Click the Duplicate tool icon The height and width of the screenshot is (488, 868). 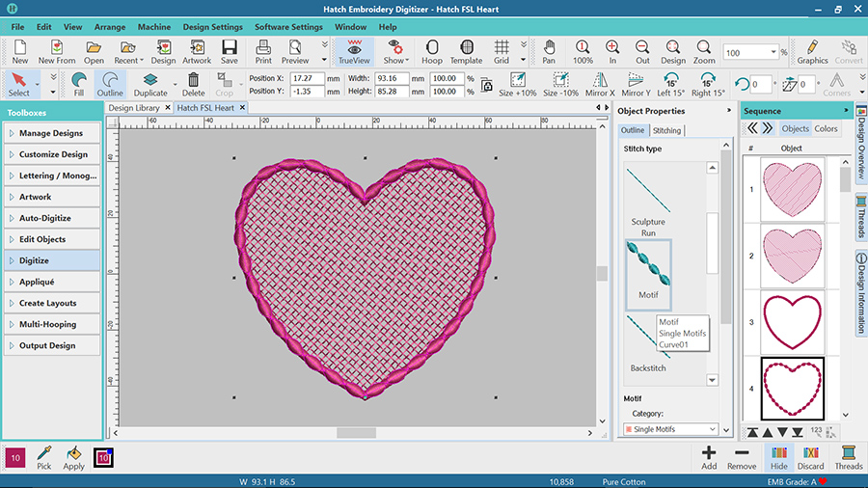pyautogui.click(x=150, y=84)
